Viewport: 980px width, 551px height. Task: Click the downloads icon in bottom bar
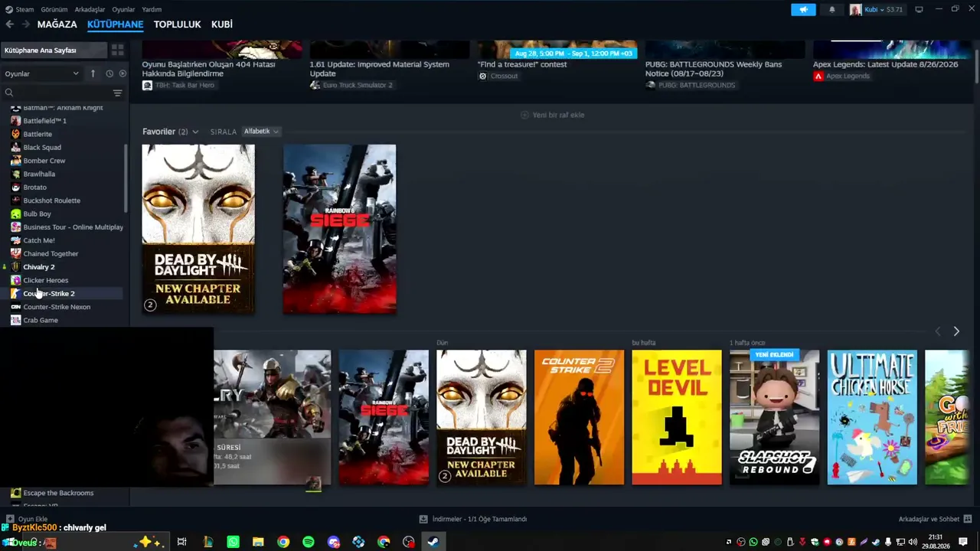(x=423, y=519)
